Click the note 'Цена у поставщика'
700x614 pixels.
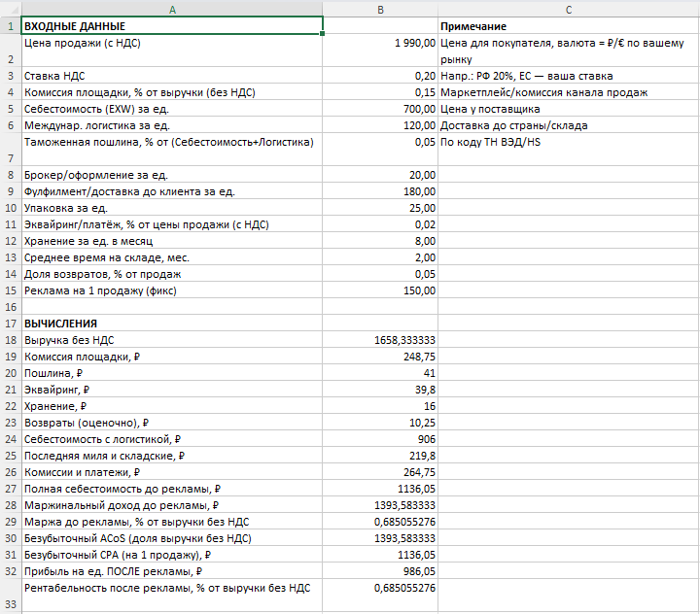tap(490, 109)
